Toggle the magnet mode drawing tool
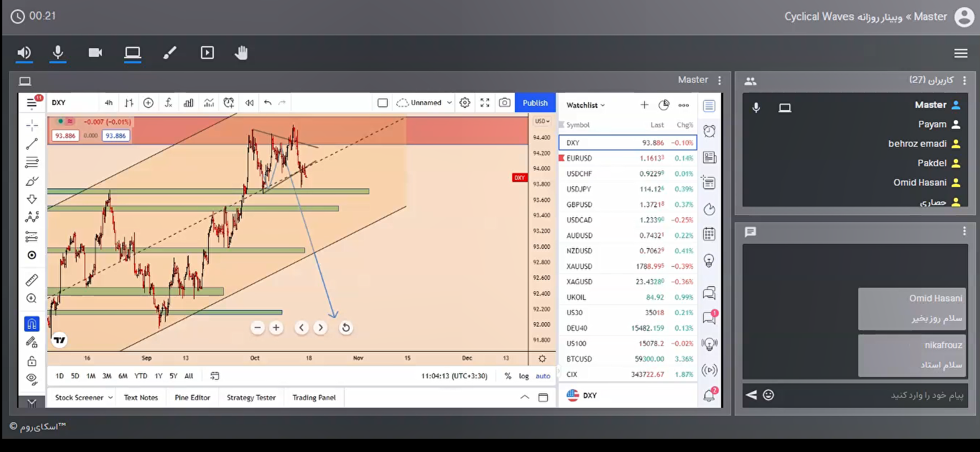The image size is (980, 452). (32, 324)
